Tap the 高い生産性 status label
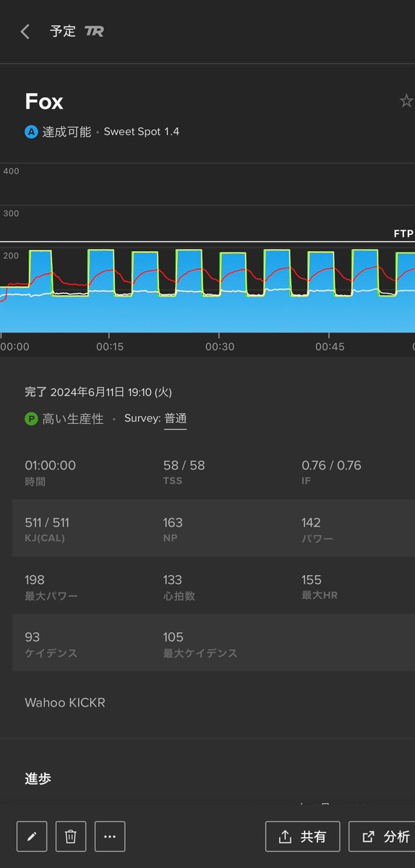The image size is (415, 868). (73, 419)
